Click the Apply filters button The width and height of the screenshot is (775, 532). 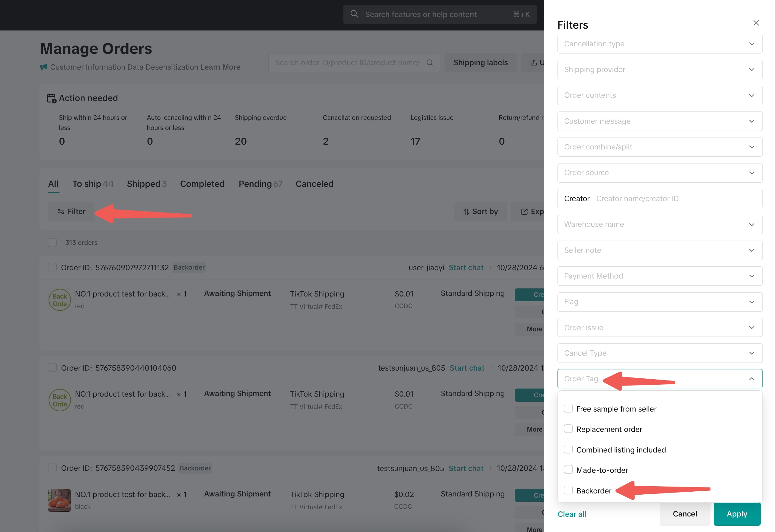[737, 514]
